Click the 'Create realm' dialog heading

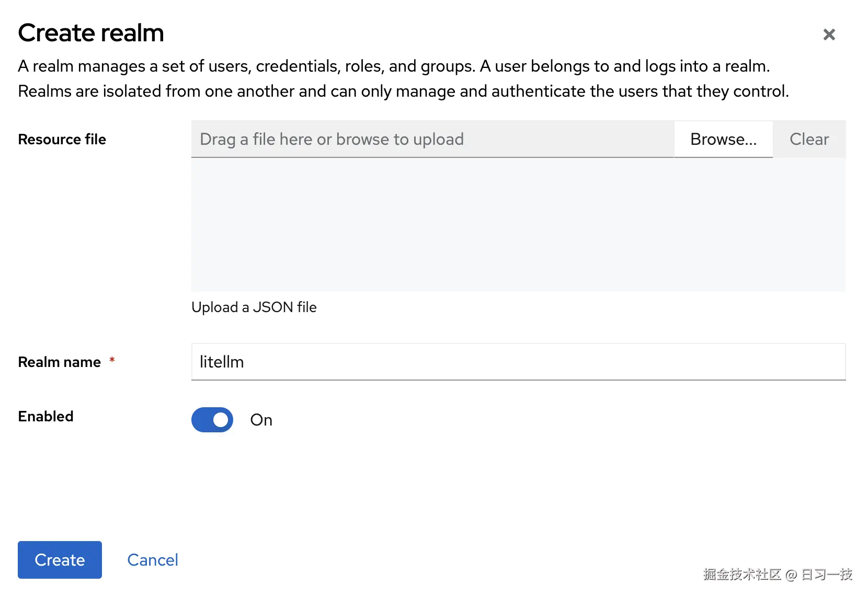pos(91,33)
